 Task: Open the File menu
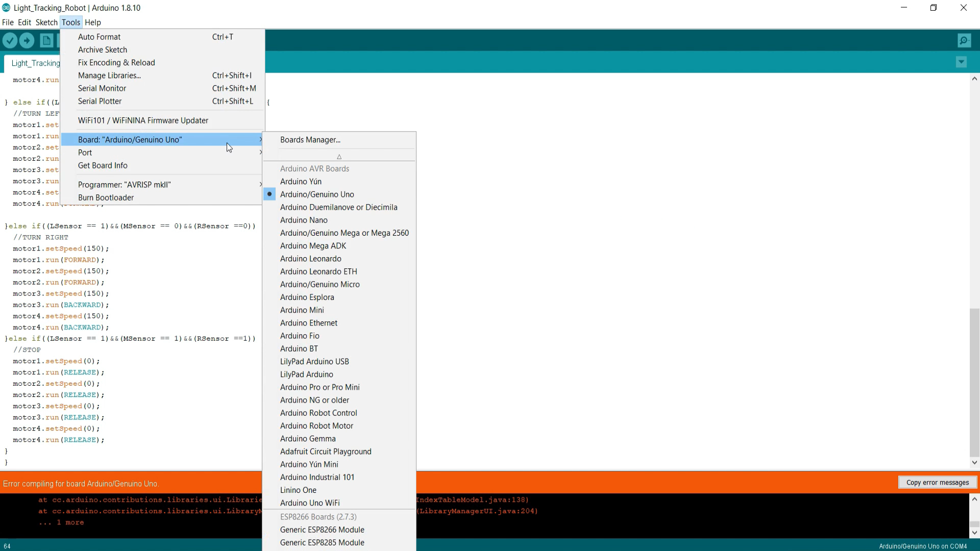(8, 22)
